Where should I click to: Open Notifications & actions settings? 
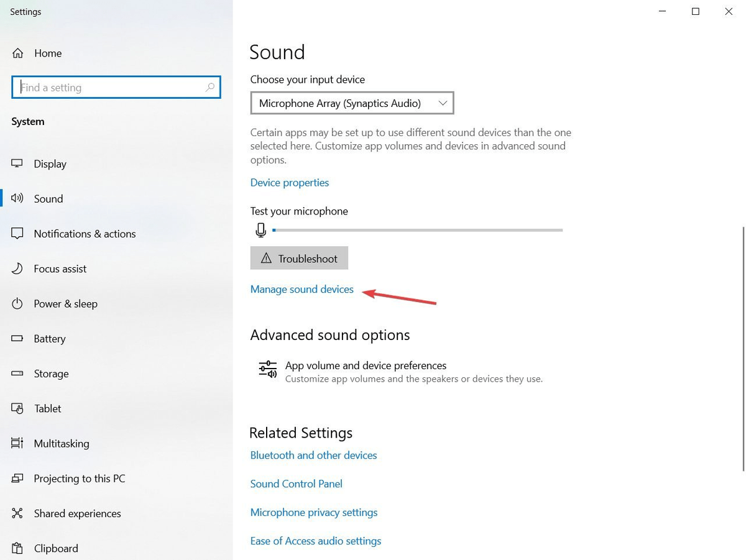[85, 234]
